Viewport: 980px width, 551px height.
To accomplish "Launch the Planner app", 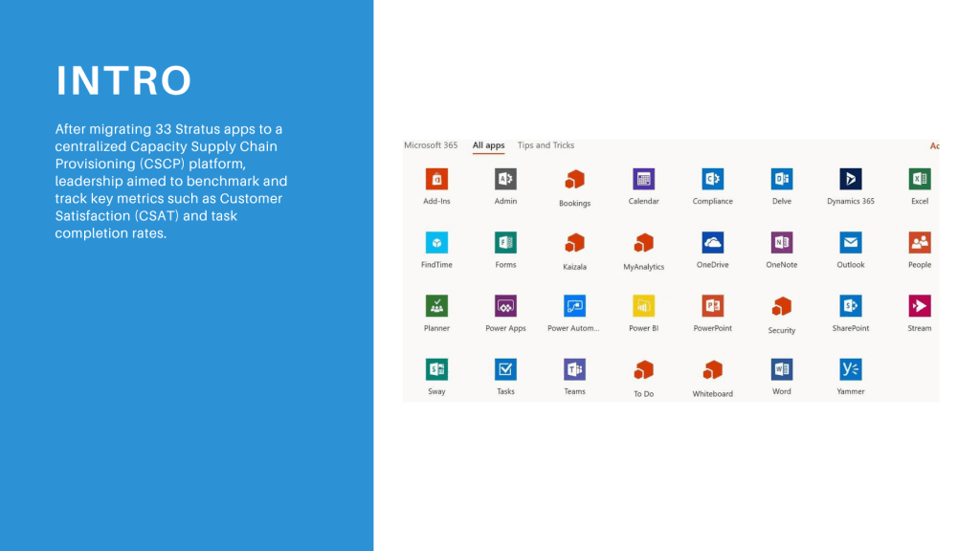I will [436, 306].
